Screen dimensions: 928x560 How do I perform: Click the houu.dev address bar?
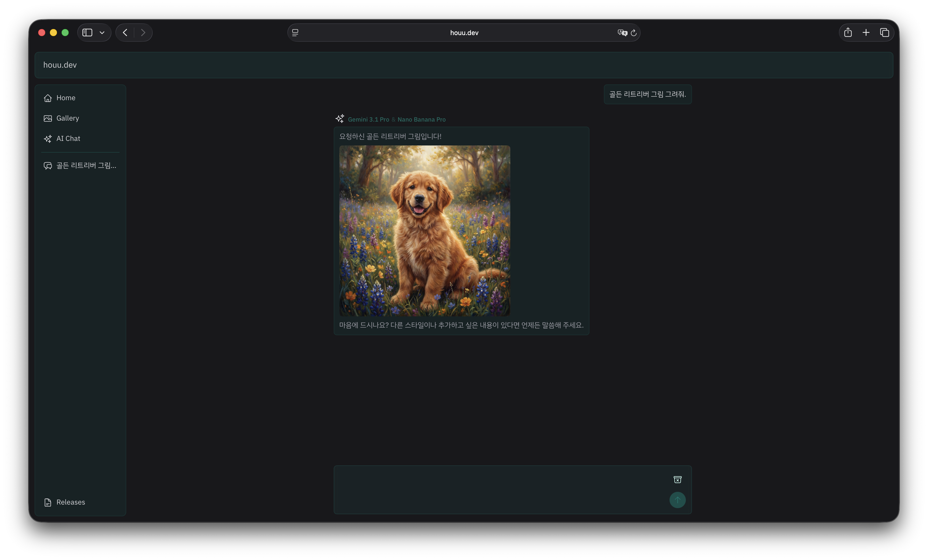[x=464, y=33]
